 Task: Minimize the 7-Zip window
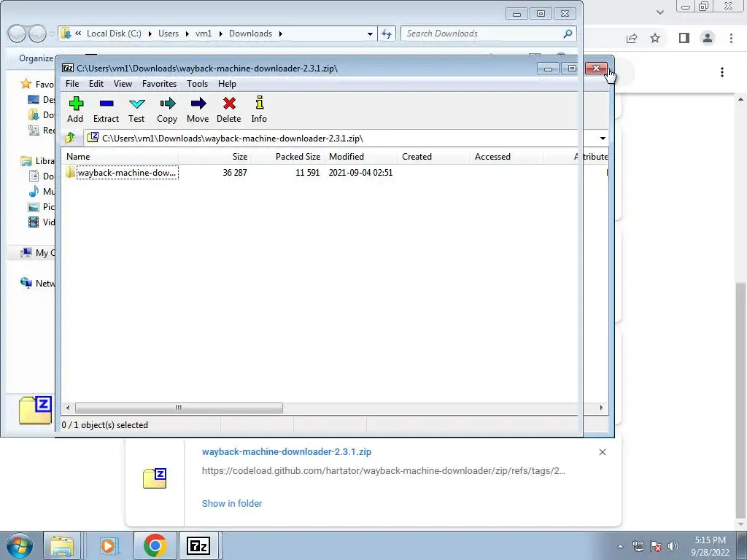click(549, 69)
